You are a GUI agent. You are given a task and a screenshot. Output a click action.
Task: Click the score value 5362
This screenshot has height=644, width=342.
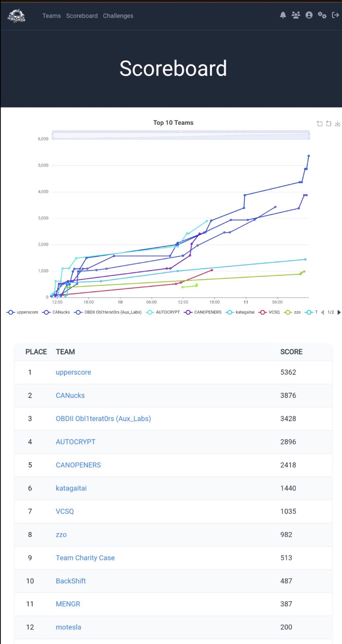(x=288, y=372)
